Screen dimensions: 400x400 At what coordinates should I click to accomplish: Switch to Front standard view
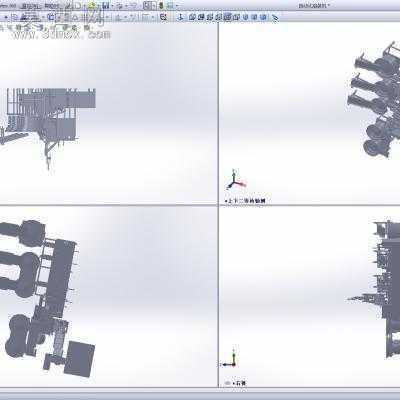point(192,17)
